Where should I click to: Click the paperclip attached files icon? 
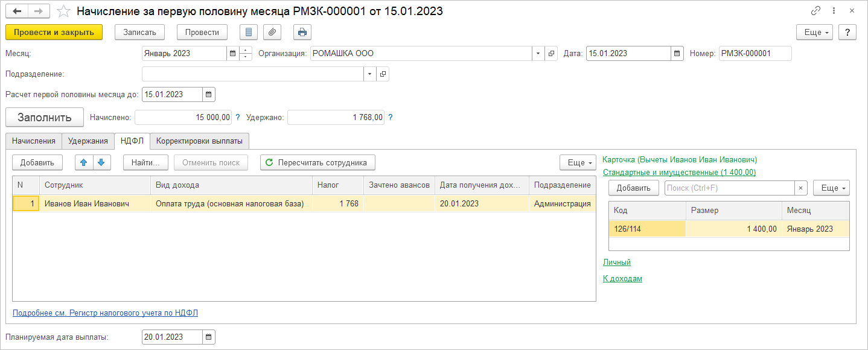pyautogui.click(x=272, y=32)
